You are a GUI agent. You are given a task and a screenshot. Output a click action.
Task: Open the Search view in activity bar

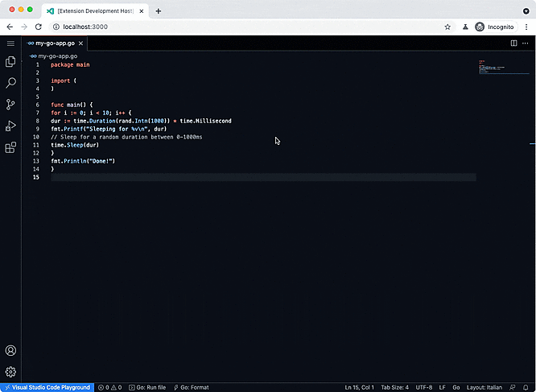point(10,83)
